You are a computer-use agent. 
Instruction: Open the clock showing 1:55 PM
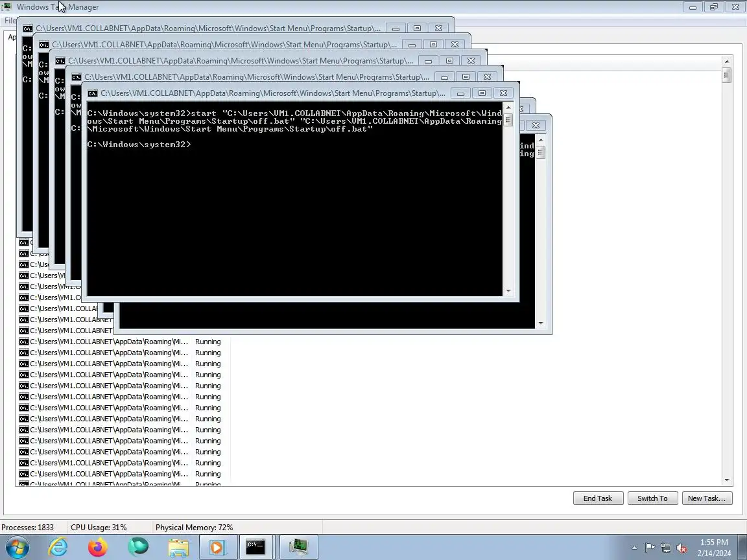pos(714,548)
